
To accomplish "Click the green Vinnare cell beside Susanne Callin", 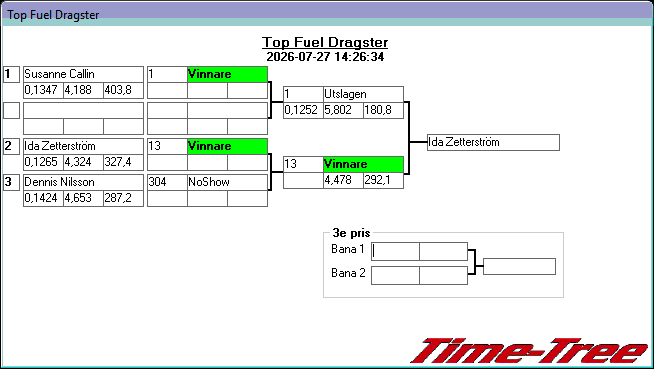I will pos(227,74).
